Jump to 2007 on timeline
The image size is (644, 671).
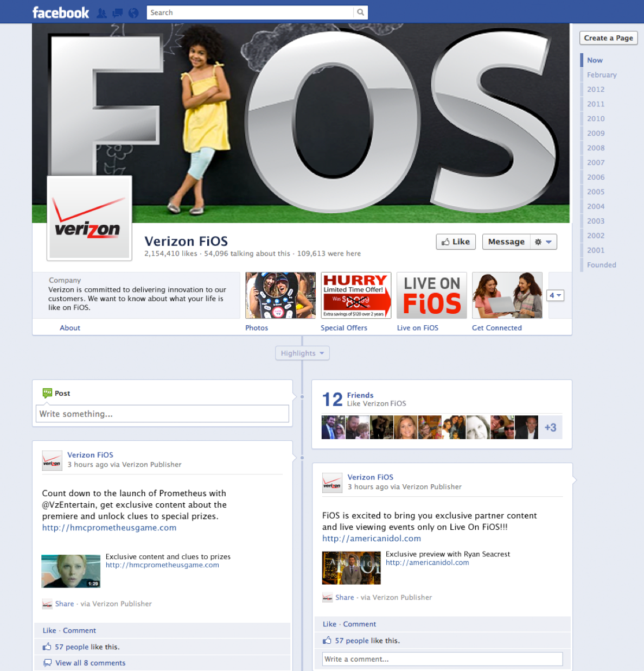pyautogui.click(x=596, y=163)
